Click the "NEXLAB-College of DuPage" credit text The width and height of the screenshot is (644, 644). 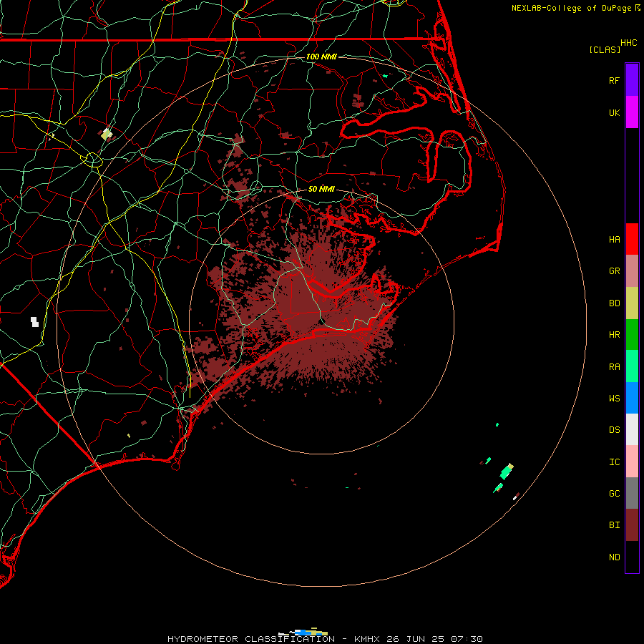(x=572, y=8)
